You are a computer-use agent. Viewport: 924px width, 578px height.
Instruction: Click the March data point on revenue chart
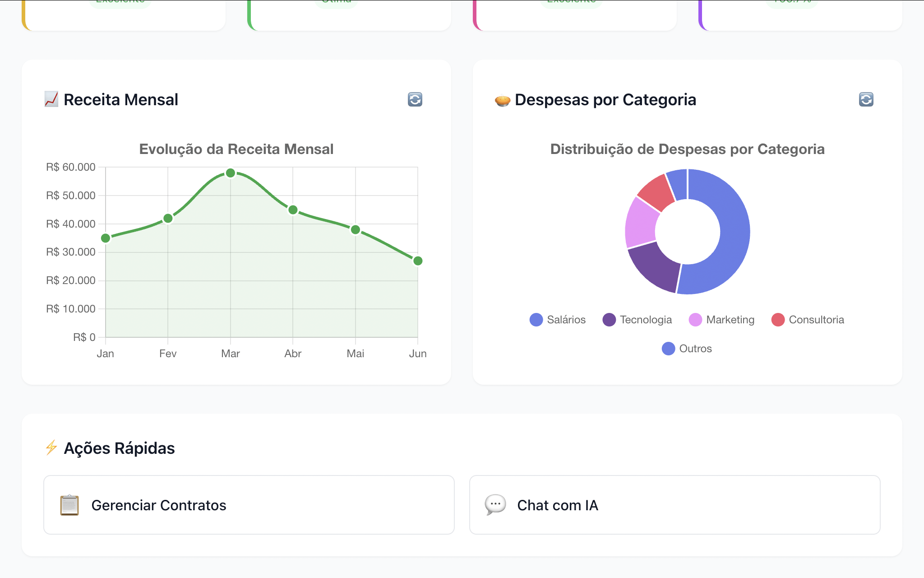coord(230,173)
